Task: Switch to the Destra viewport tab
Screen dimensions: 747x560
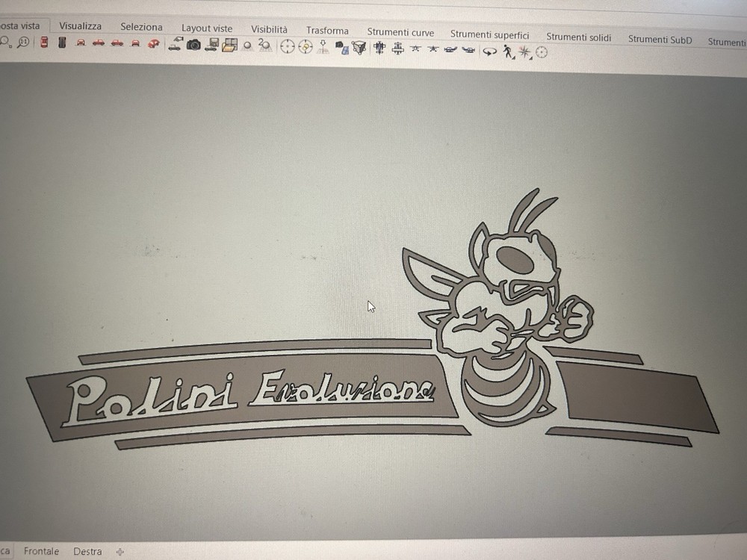Action: click(x=87, y=552)
